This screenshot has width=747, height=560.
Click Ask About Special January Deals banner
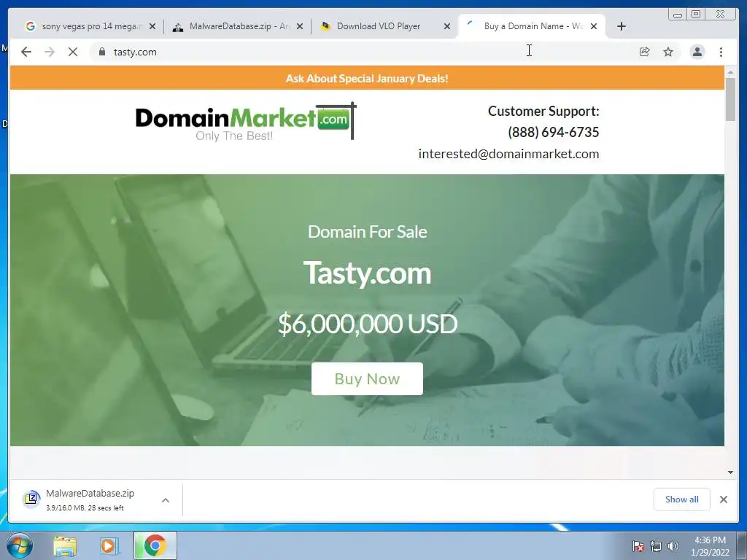pos(367,78)
